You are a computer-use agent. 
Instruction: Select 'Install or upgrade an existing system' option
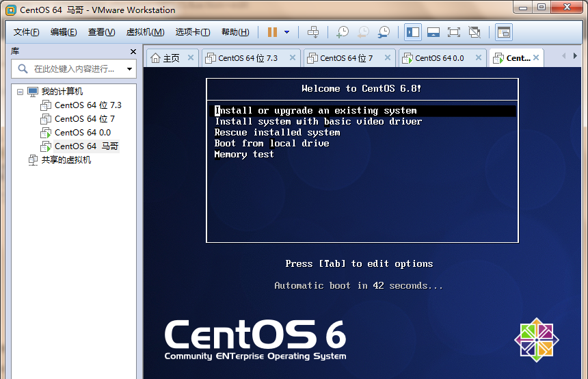362,111
